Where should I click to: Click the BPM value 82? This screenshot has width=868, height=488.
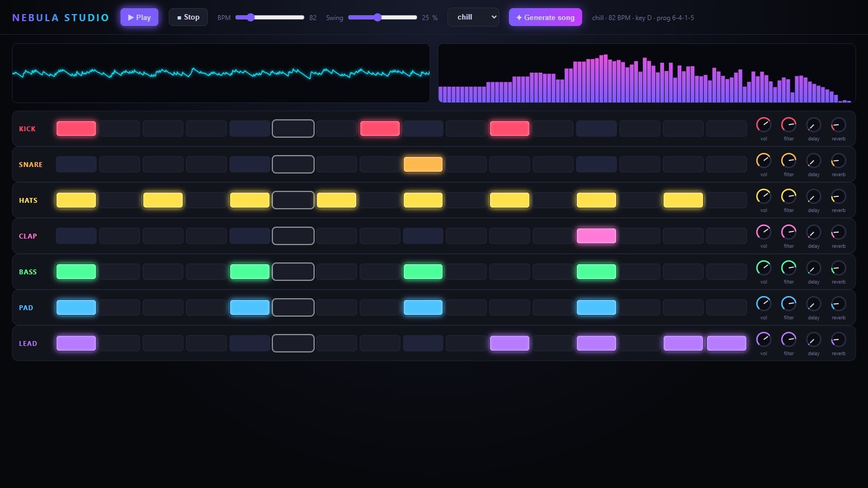tap(312, 17)
